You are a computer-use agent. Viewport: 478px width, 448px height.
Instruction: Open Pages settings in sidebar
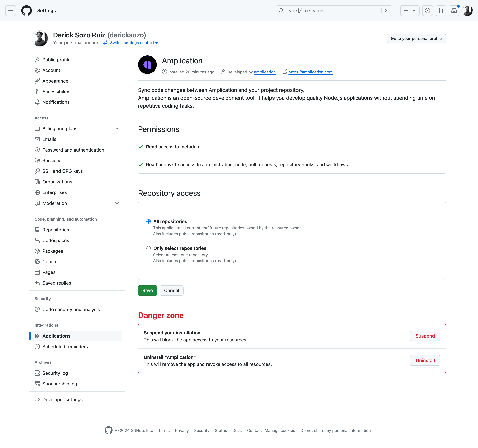pyautogui.click(x=77, y=272)
